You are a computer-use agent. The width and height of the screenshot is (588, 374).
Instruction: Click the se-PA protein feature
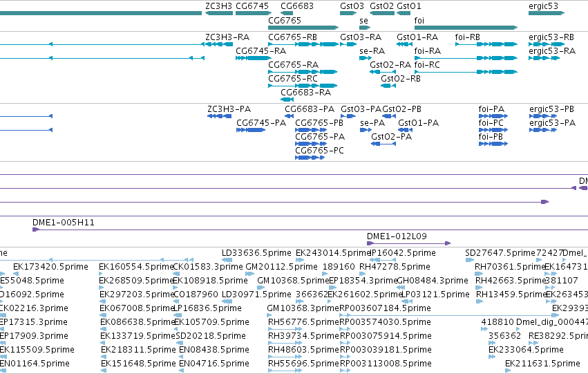366,130
